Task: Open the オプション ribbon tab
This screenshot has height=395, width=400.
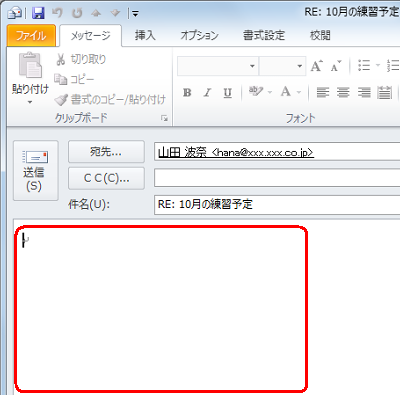Action: tap(199, 35)
